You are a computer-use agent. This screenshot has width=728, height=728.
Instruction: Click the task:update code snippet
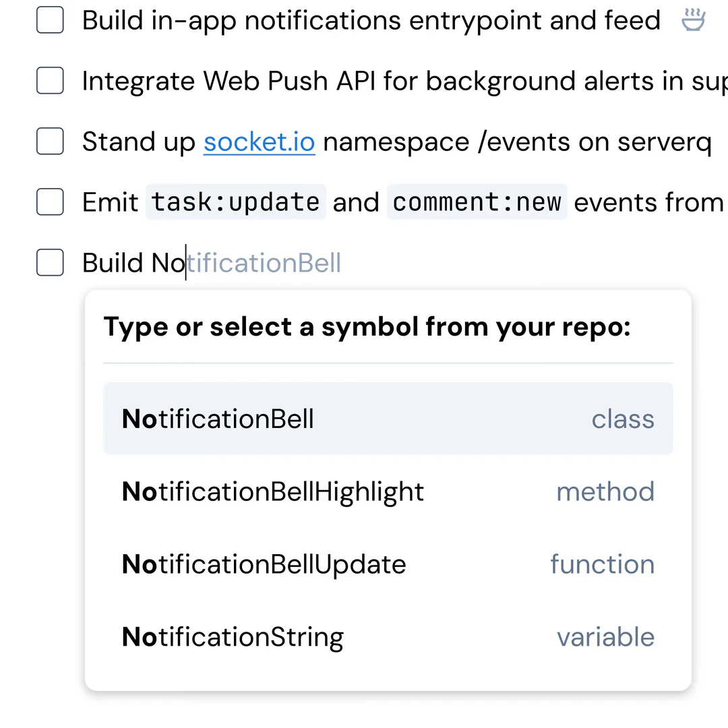[x=235, y=202]
